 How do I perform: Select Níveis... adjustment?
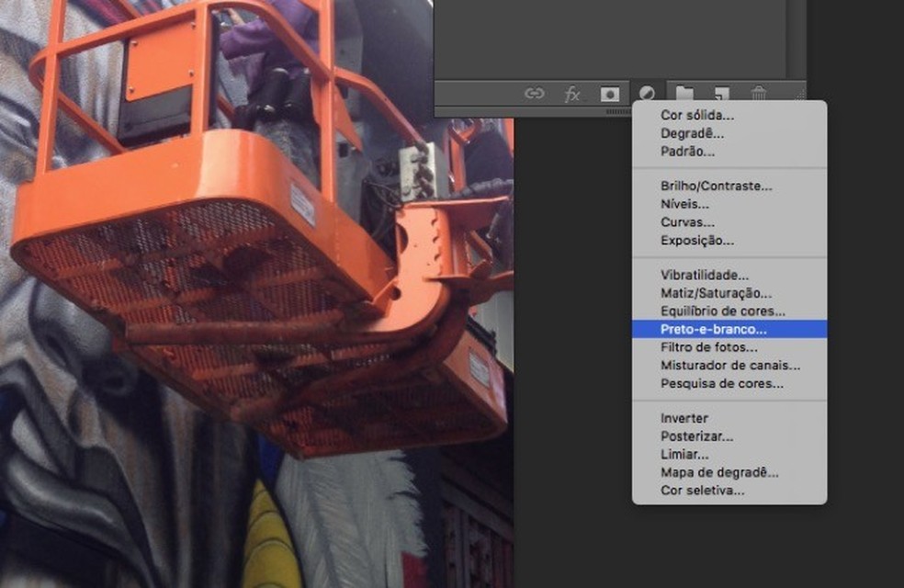tap(729, 204)
